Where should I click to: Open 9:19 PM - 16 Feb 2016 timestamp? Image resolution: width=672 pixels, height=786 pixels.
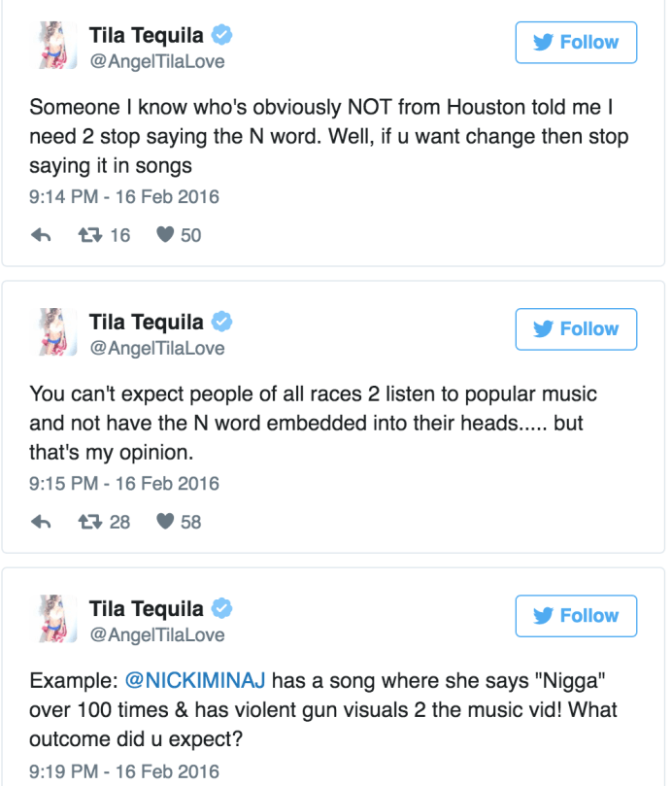click(125, 771)
